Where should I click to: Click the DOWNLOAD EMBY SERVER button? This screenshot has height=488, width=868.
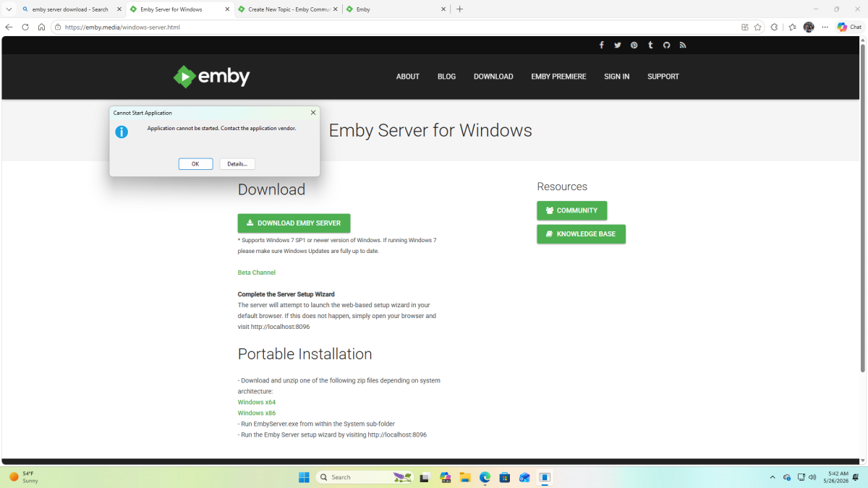click(x=294, y=223)
